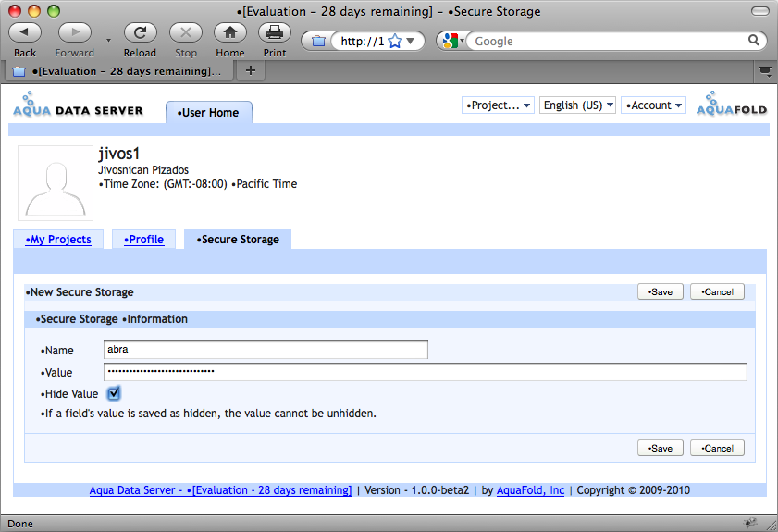
Task: Select the User Home tab
Action: [x=209, y=113]
